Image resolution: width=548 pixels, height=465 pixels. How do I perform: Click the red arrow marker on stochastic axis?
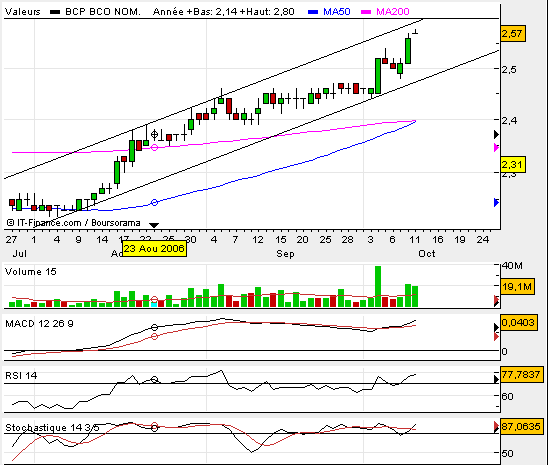(496, 427)
